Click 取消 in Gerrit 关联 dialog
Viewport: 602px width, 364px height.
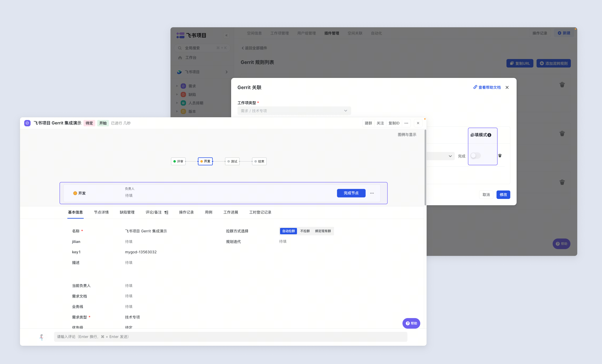[486, 195]
